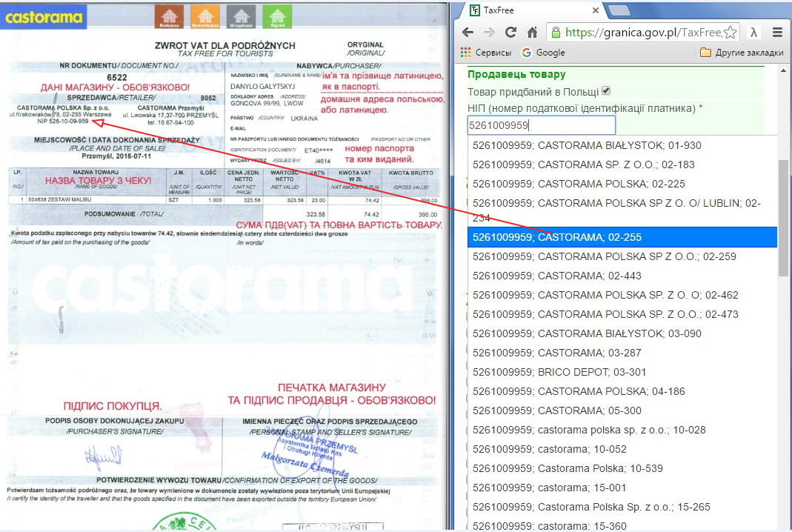This screenshot has width=792, height=532.
Task: Click the Remontuję orange house icon
Action: [205, 16]
